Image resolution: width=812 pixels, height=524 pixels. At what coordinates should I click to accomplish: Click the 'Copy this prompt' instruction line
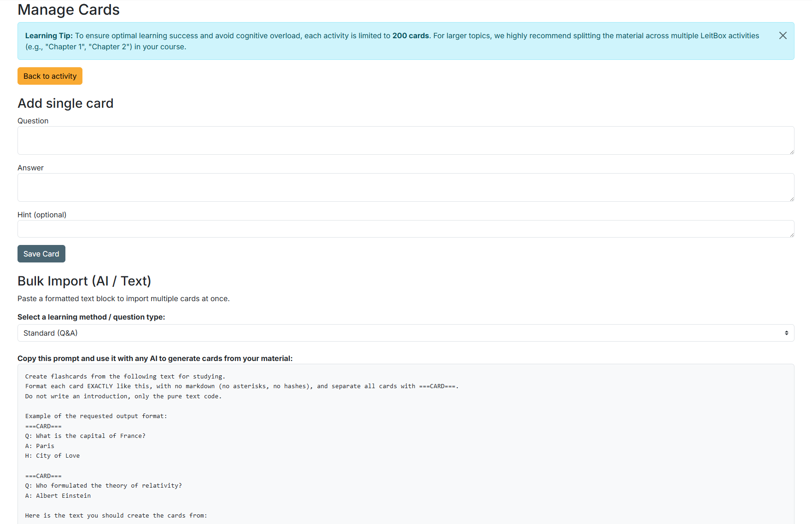pyautogui.click(x=155, y=358)
